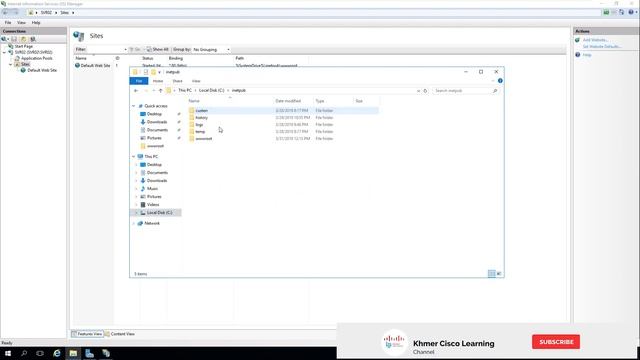Viewport: 640px width, 360px height.
Task: Switch Explorer to details view layout
Action: 491,273
